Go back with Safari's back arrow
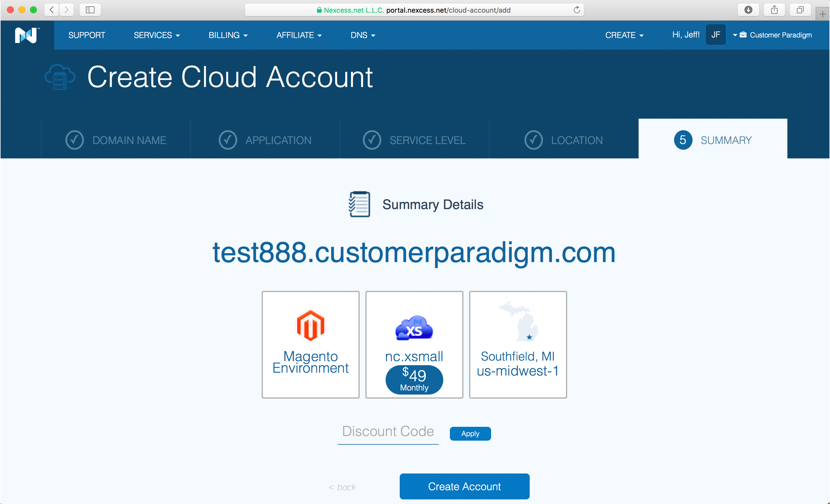 (52, 10)
